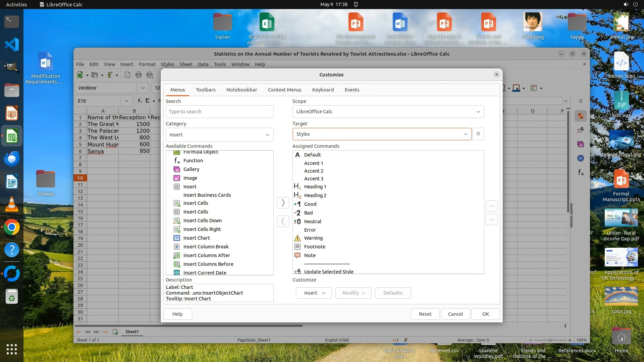Image resolution: width=644 pixels, height=362 pixels.
Task: Launch Google Chrome from the dock
Action: click(12, 227)
